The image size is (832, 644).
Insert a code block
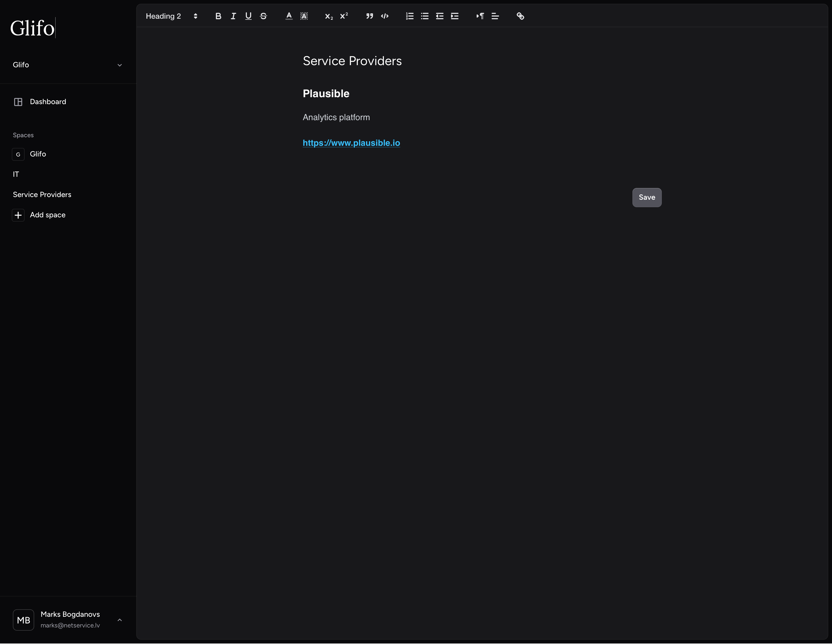[385, 16]
